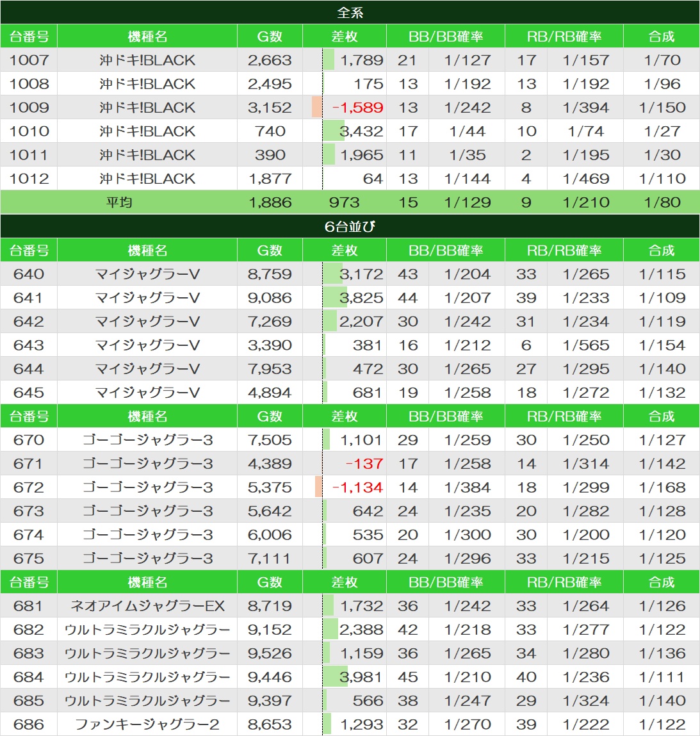Click RB rate 1/565 for machine 643

coord(585,345)
